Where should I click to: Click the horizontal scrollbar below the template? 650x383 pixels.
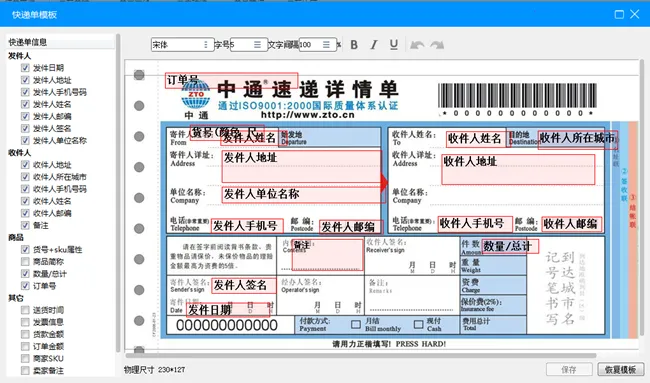click(361, 355)
